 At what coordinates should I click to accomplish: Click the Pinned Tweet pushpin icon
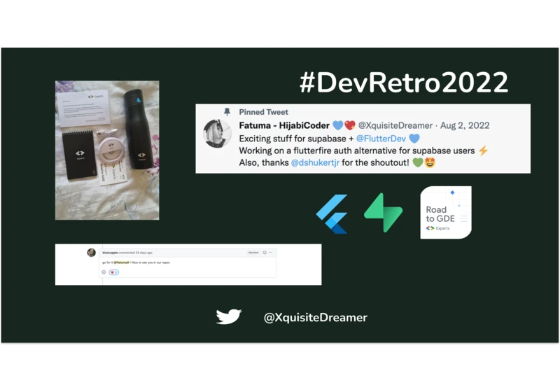point(227,112)
